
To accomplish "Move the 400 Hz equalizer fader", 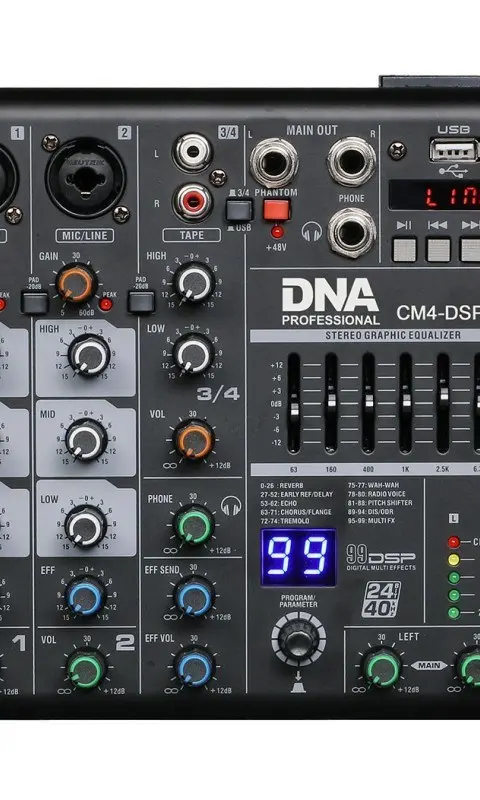I will pyautogui.click(x=368, y=403).
